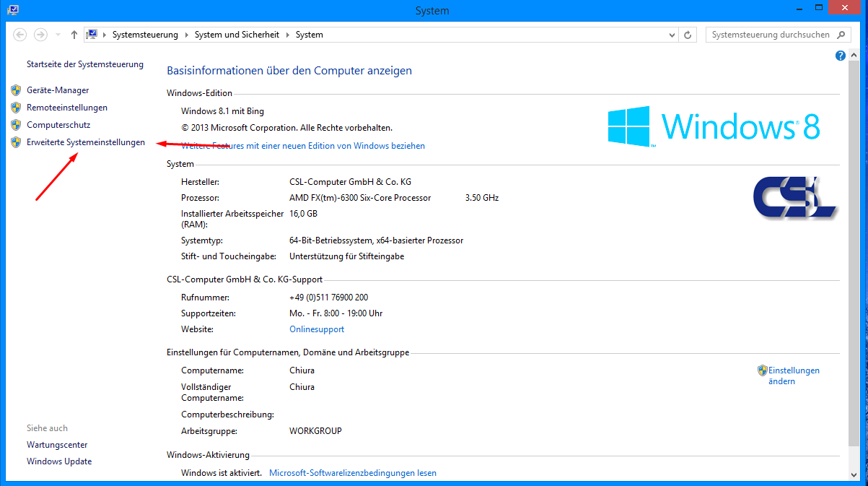Select the RAM value 16,0 GB

click(x=303, y=214)
